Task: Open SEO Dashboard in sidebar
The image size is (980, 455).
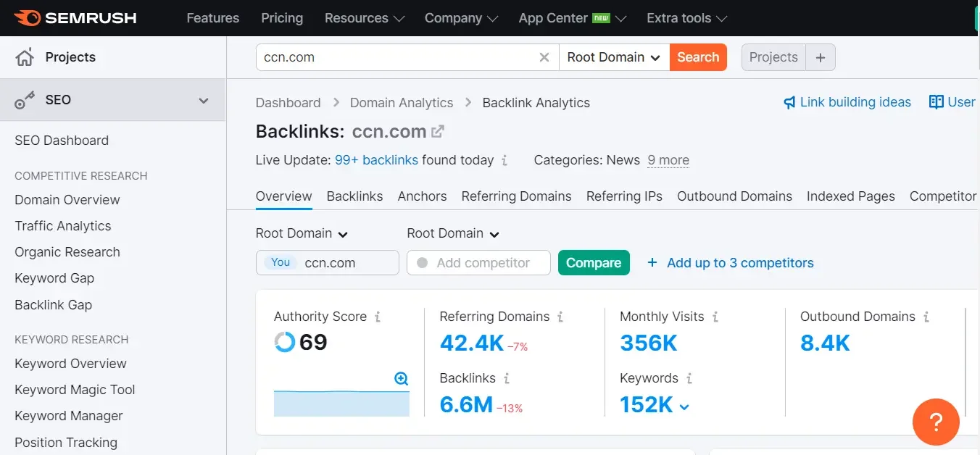Action: click(x=62, y=141)
